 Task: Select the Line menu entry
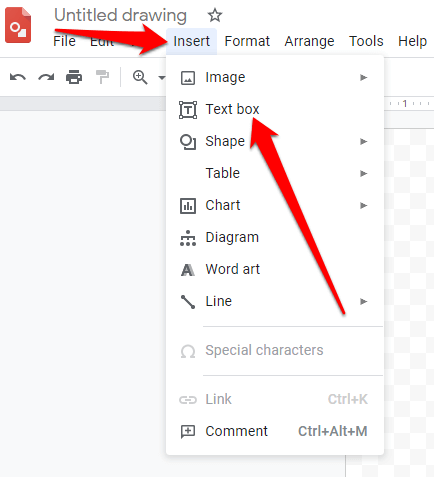pos(275,302)
